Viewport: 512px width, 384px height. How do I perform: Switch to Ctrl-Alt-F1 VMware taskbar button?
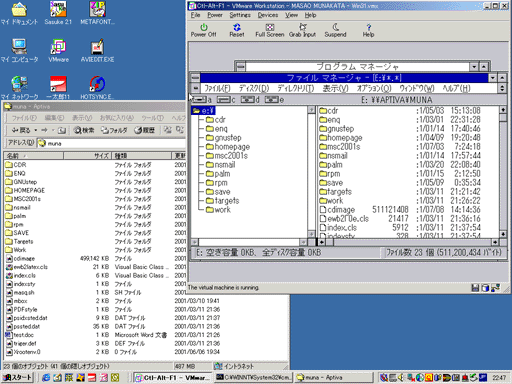tap(173, 377)
